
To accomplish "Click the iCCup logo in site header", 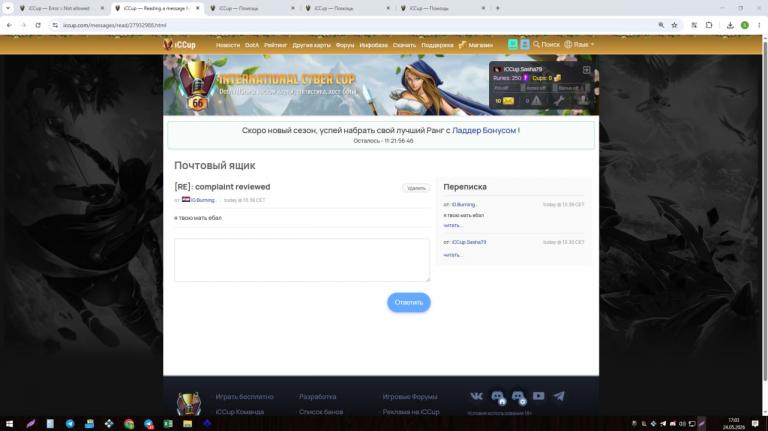I will point(180,45).
